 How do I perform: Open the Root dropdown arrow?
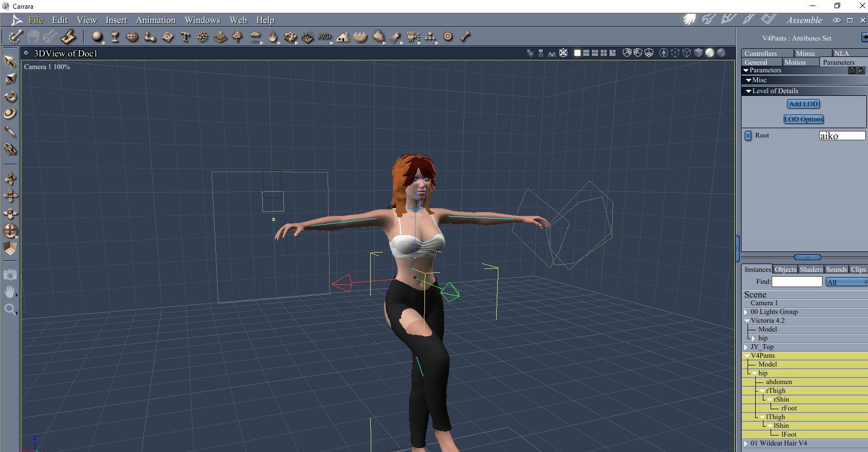[748, 135]
